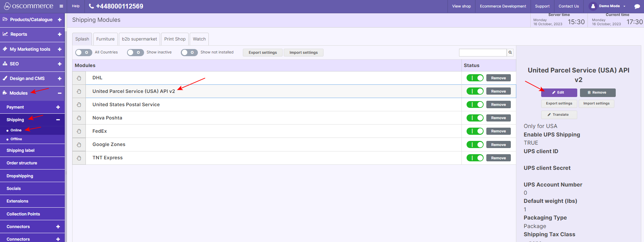Click the hamburger menu icon beside the logo
The image size is (644, 242).
pos(61,6)
